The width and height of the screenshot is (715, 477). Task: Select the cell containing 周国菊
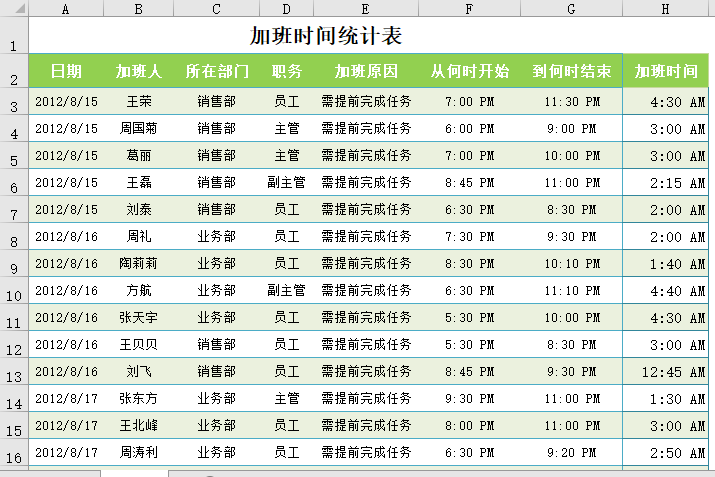click(x=139, y=129)
